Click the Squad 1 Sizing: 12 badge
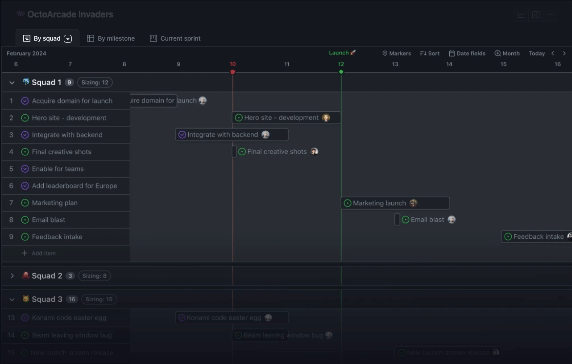The image size is (572, 364). click(x=95, y=83)
